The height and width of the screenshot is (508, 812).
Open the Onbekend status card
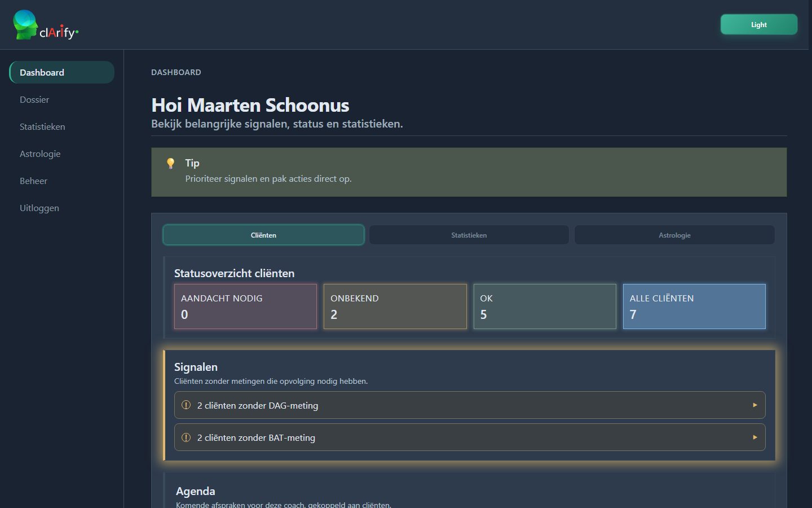point(395,306)
